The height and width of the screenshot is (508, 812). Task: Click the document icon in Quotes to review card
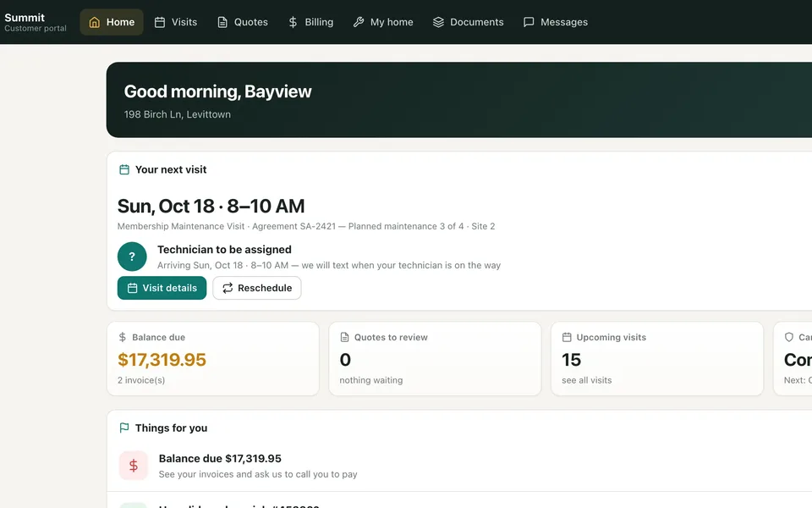click(x=344, y=337)
